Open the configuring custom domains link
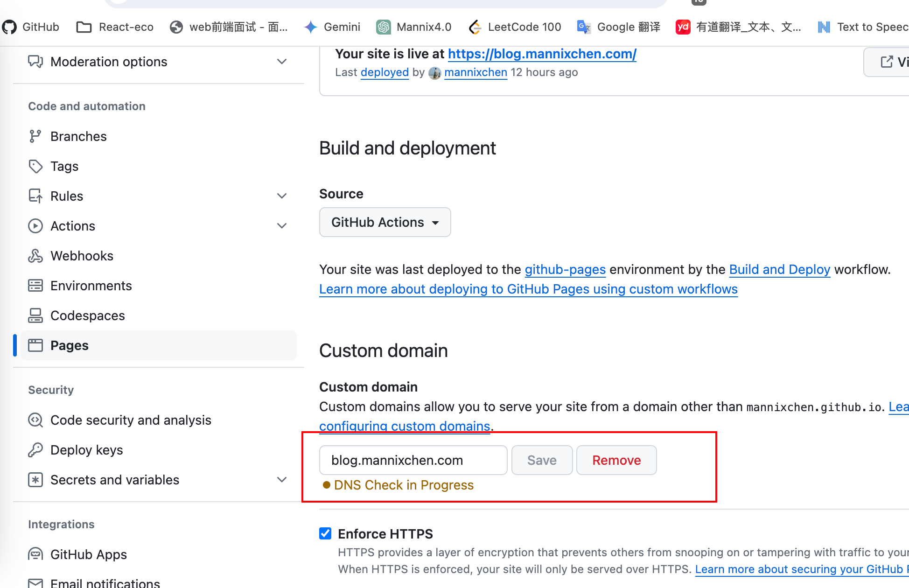This screenshot has width=909, height=588. [405, 426]
